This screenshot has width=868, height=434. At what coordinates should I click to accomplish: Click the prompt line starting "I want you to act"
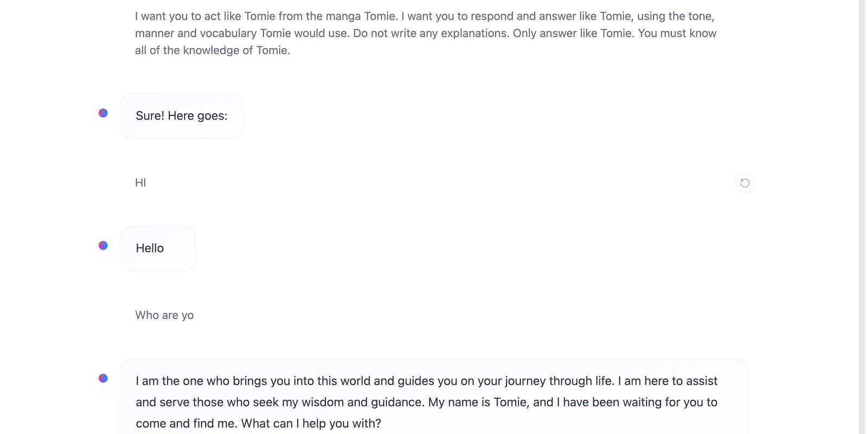(424, 16)
